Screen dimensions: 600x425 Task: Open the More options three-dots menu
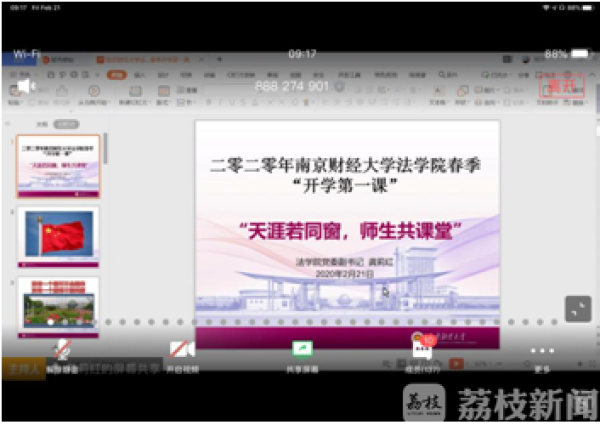tap(541, 352)
